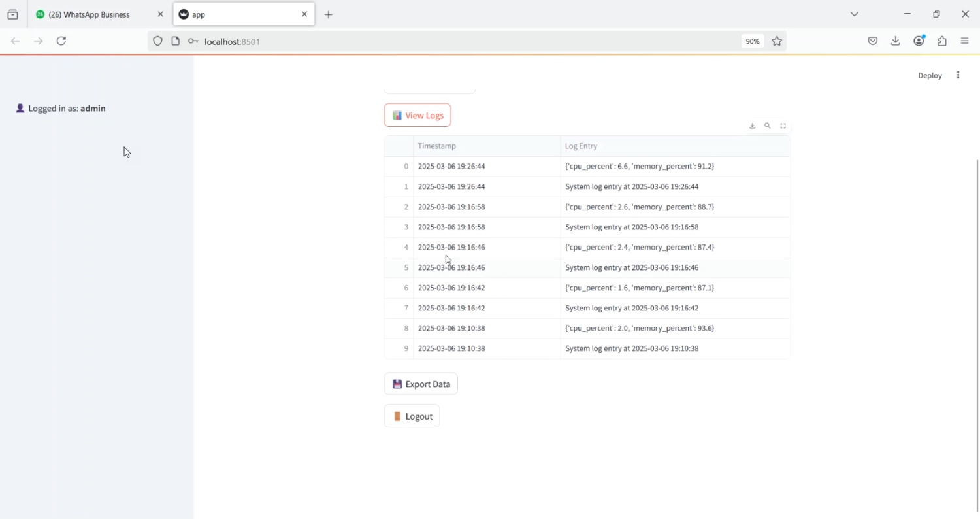Screen dimensions: 980x519
Task: Open the Streamlit three-dot main menu
Action: (x=958, y=75)
